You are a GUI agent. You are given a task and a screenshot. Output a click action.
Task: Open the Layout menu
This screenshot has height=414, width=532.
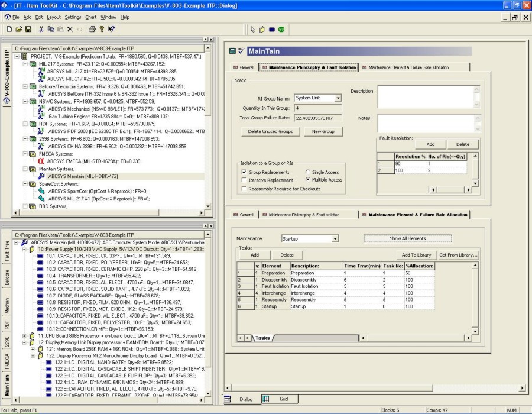coord(54,17)
